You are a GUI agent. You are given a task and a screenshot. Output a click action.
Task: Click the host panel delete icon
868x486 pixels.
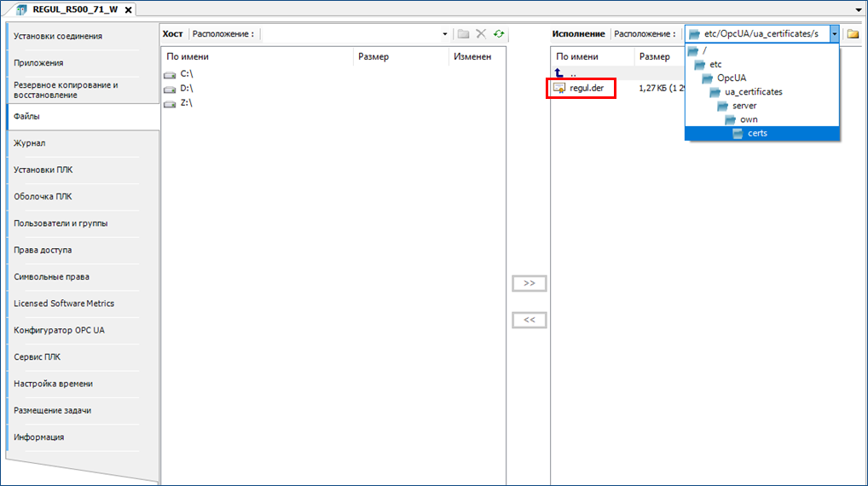coord(481,34)
